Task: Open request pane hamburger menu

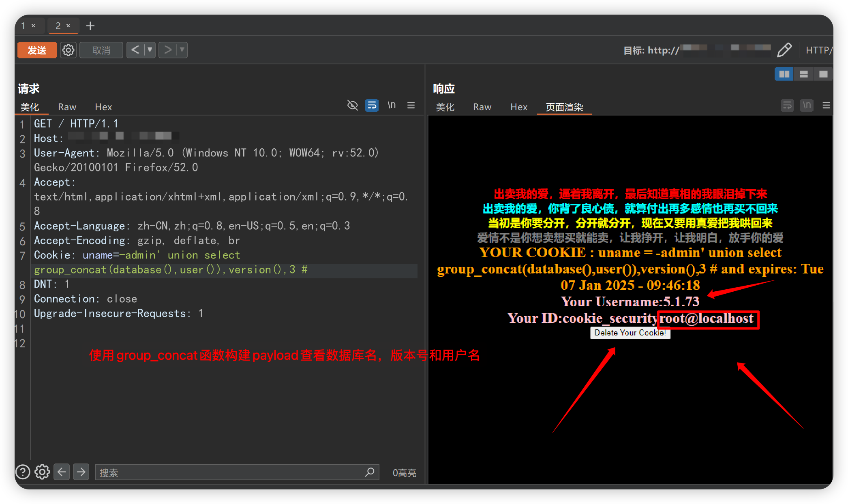Action: [x=411, y=105]
